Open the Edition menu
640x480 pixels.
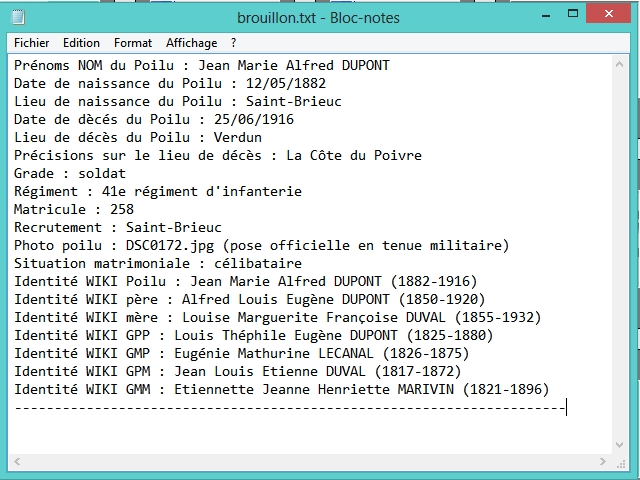81,43
